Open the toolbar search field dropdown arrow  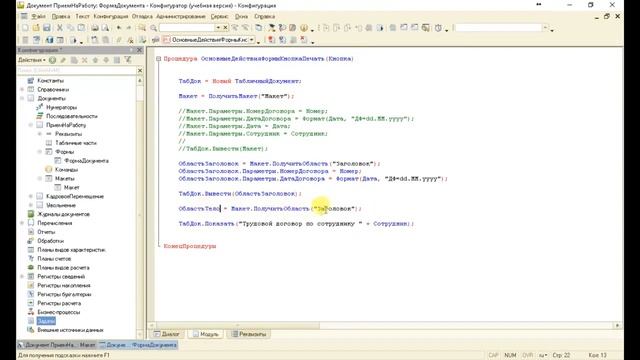218,28
